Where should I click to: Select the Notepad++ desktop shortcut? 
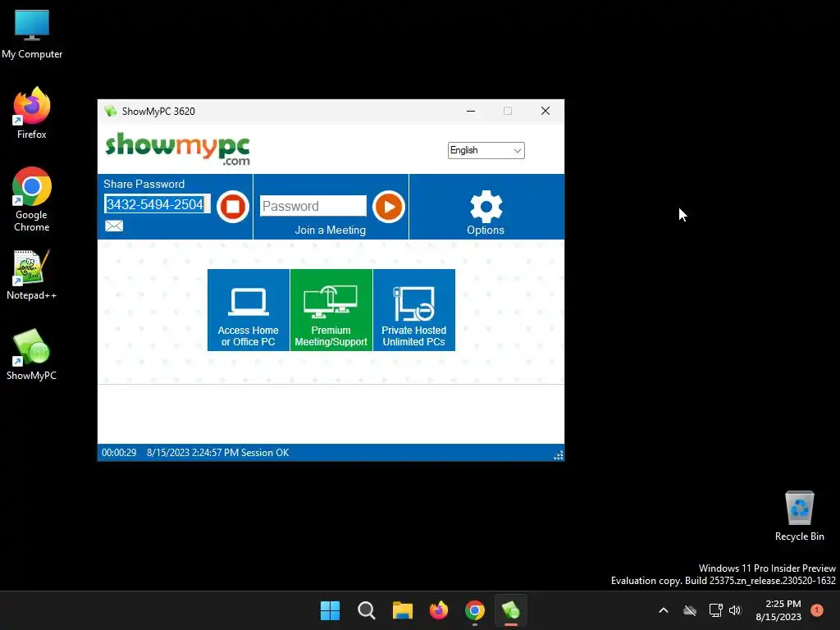tap(32, 275)
